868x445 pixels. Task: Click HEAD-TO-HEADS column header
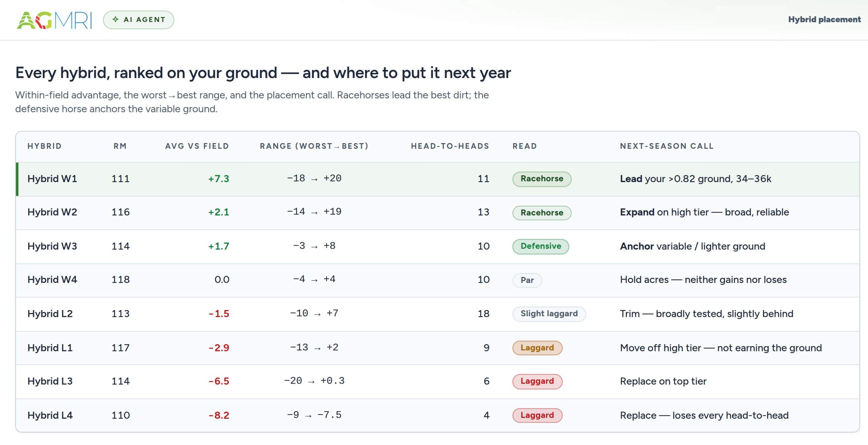click(x=450, y=146)
